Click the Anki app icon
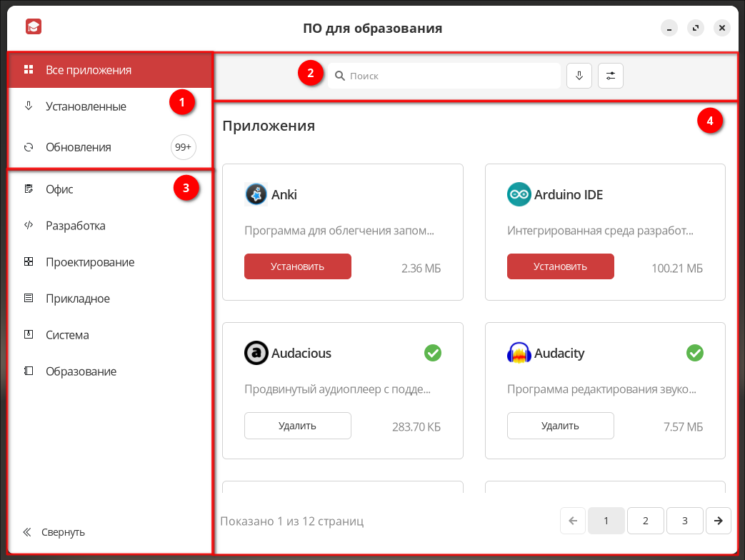Screen dimensions: 745x560 (256, 194)
